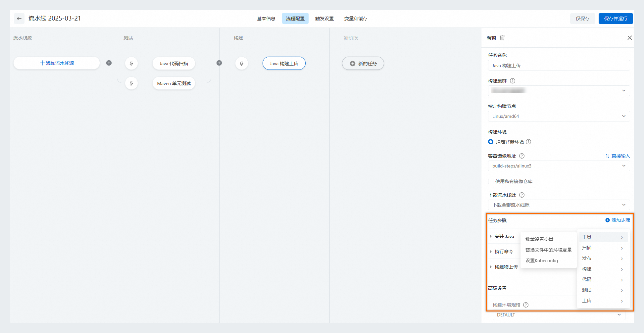Edit the 任务名称 input field
This screenshot has height=333, width=644.
pyautogui.click(x=559, y=65)
